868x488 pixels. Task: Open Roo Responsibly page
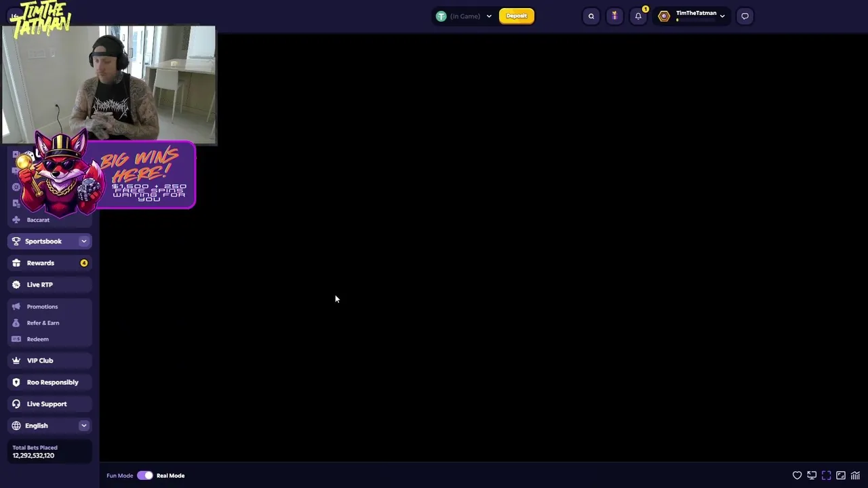(50, 382)
